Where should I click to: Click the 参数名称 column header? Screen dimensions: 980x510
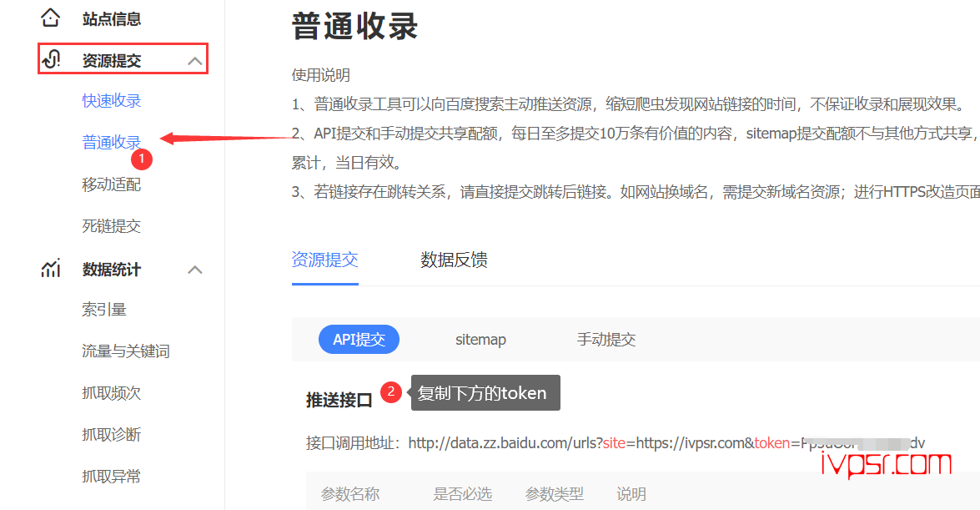coord(350,494)
